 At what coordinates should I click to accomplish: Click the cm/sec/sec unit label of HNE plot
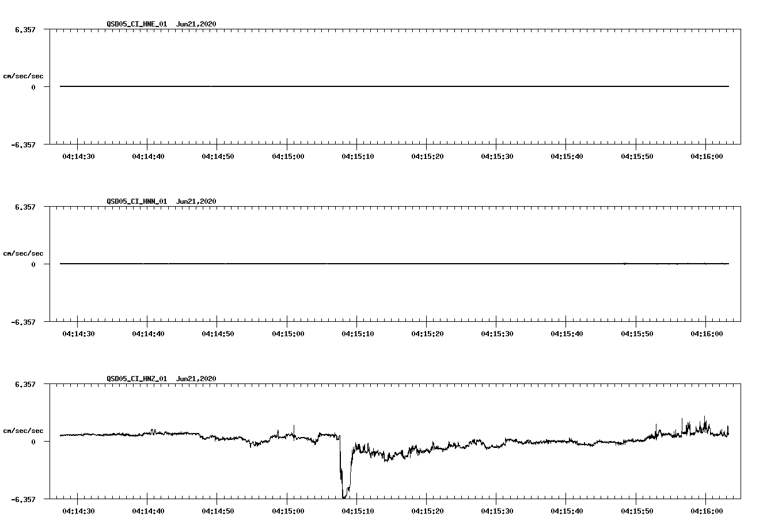coord(24,76)
